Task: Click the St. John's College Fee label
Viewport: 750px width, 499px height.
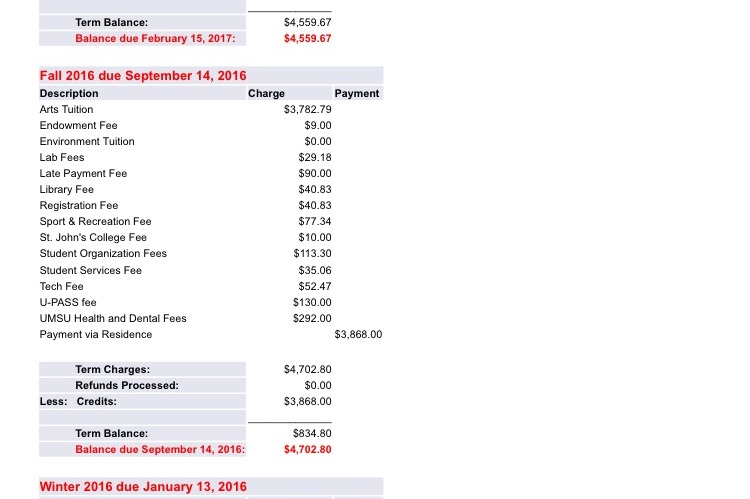Action: click(93, 237)
